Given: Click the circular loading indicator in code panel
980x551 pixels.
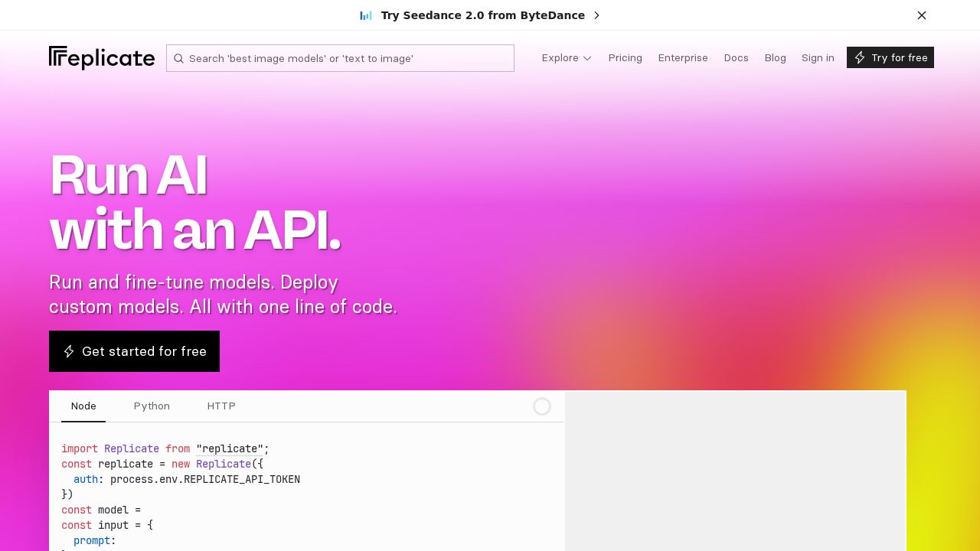Looking at the screenshot, I should click(542, 406).
